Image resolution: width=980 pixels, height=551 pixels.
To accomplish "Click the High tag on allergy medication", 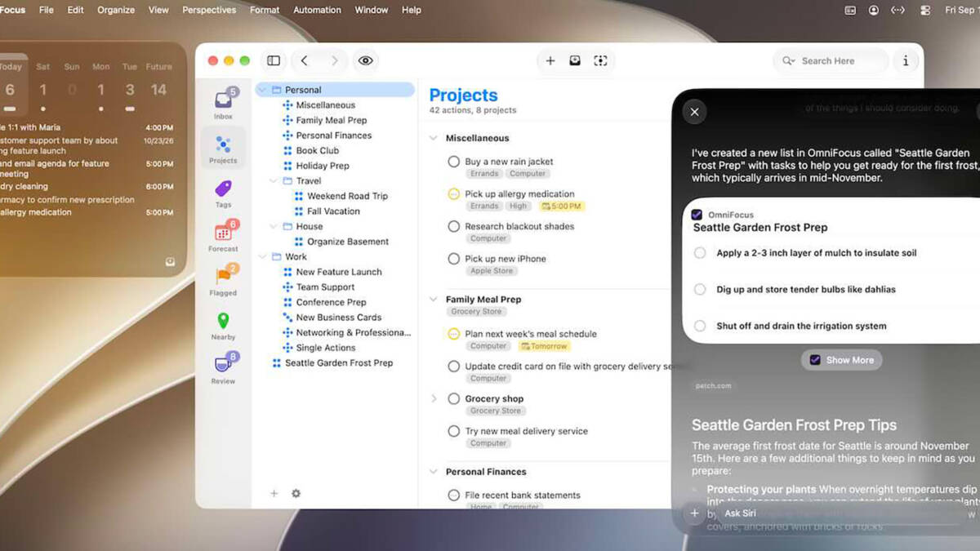I will pos(519,207).
